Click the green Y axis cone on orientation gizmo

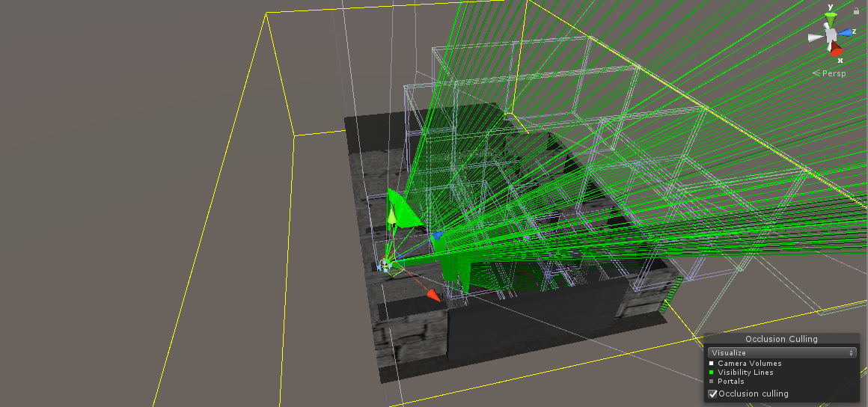829,20
